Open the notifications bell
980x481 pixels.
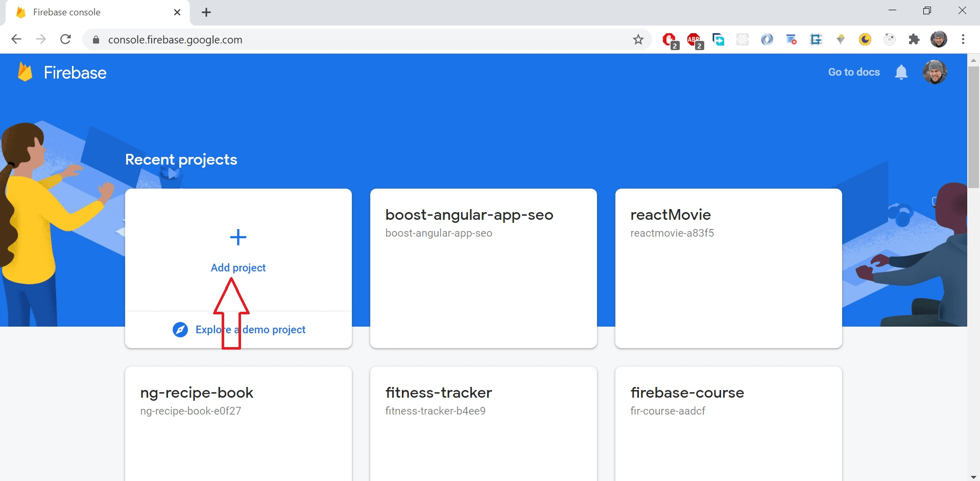901,72
